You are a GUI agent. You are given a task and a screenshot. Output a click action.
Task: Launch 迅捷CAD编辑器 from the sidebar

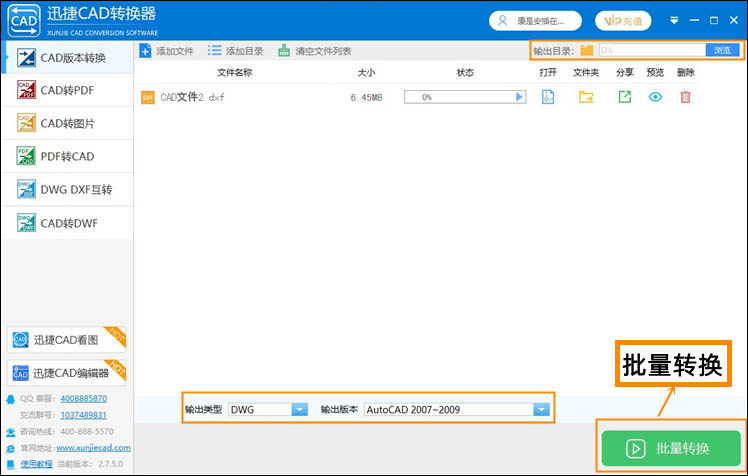point(66,373)
